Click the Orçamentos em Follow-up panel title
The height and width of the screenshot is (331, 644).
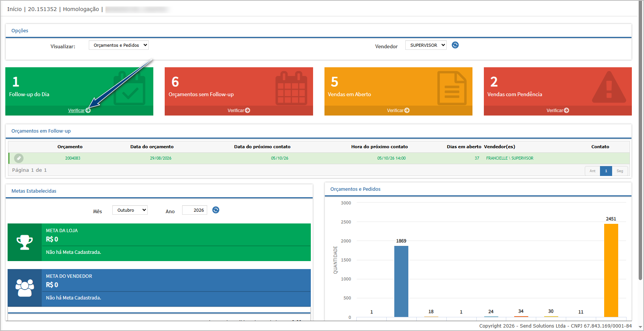point(41,131)
